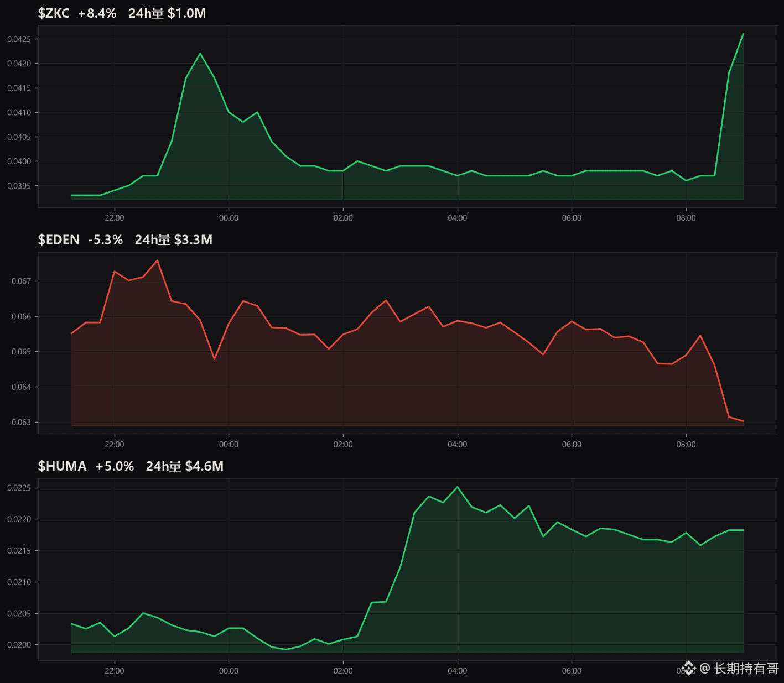The width and height of the screenshot is (784, 683).
Task: Click the 0.0405 y-axis label on ZKC chart
Action: [19, 137]
